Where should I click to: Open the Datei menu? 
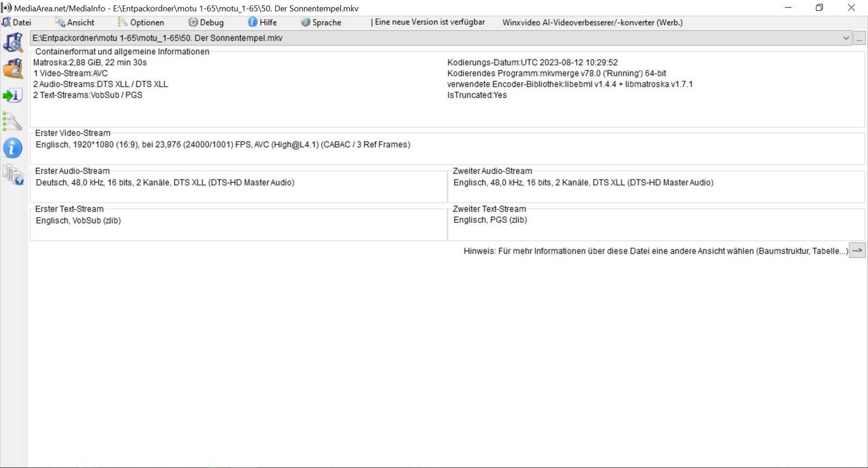coord(16,22)
